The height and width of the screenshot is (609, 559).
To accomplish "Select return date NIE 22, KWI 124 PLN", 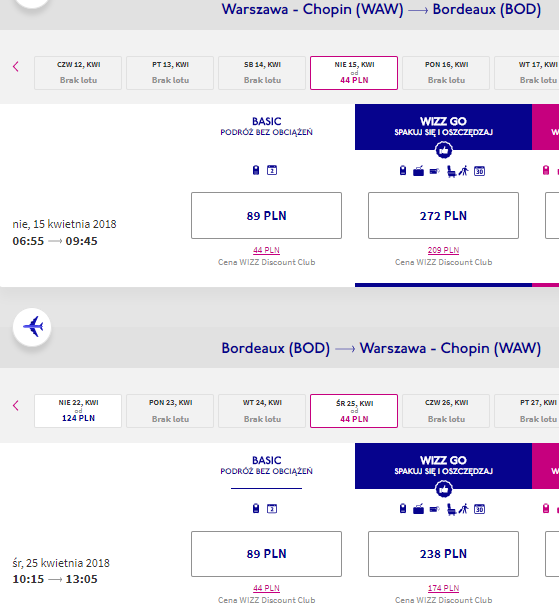I will pos(78,411).
